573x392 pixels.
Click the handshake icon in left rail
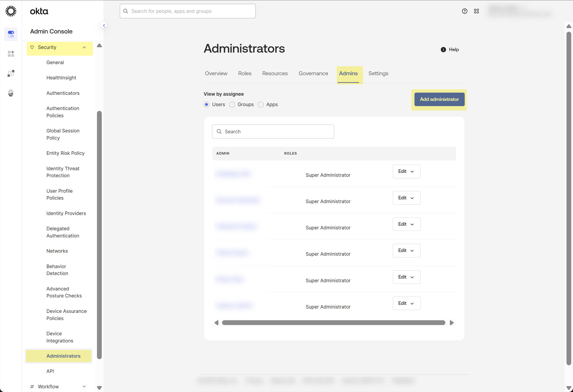click(11, 93)
